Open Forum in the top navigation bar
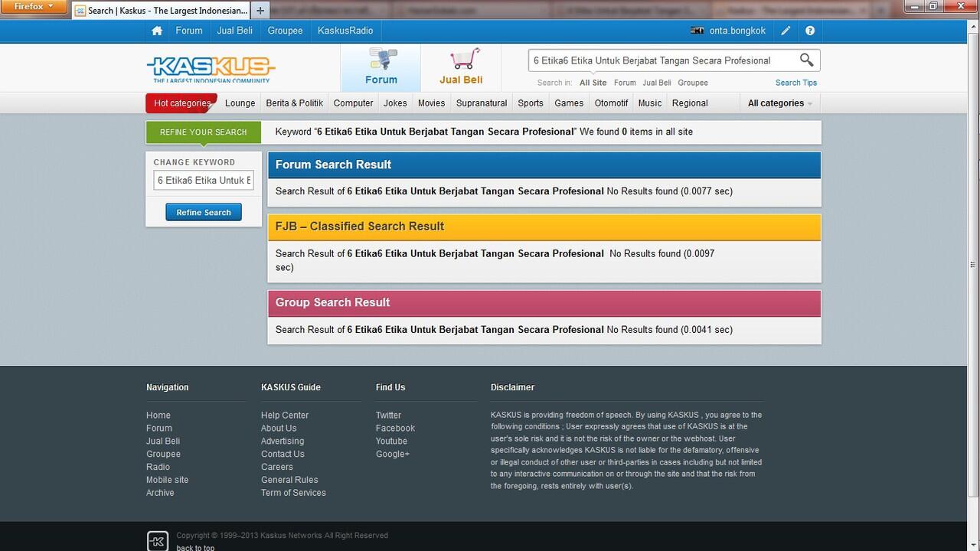Screen dimensions: 980x551 pos(189,31)
